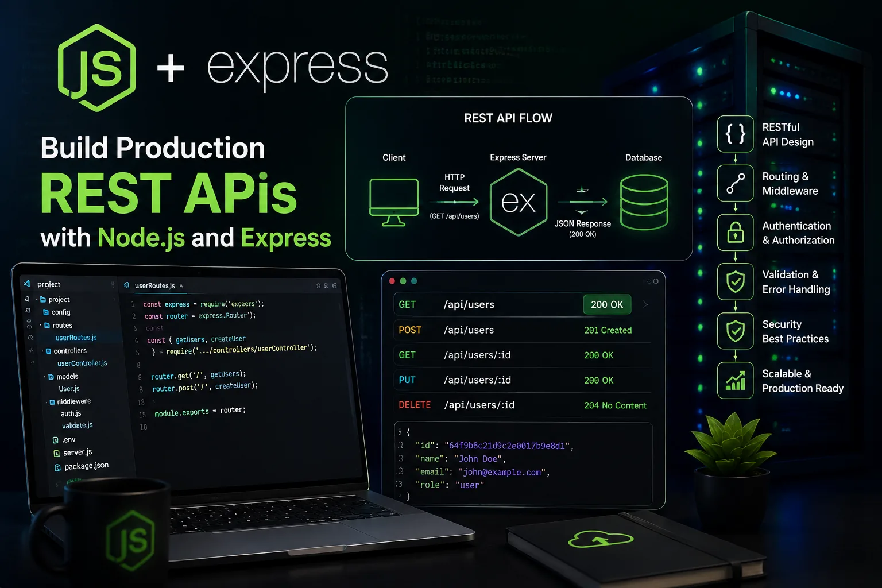Screen dimensions: 882x588
Task: Select the Validation & Error Handling shield icon
Action: coord(736,281)
